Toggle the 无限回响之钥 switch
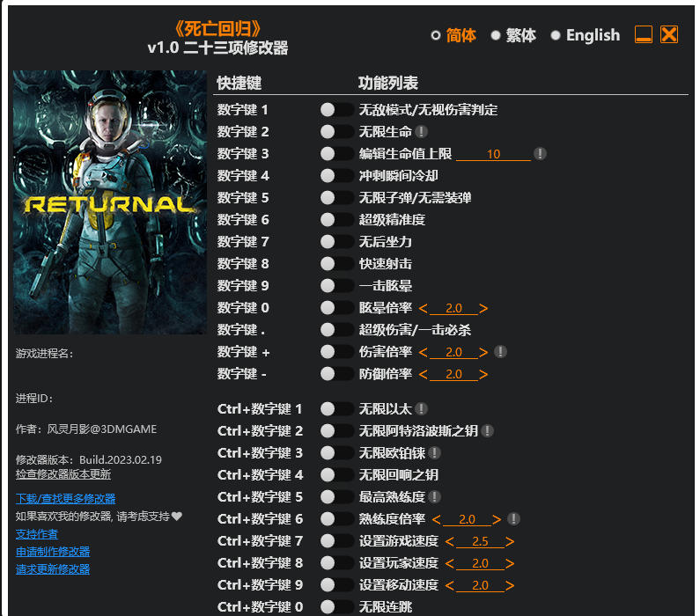 tap(336, 474)
